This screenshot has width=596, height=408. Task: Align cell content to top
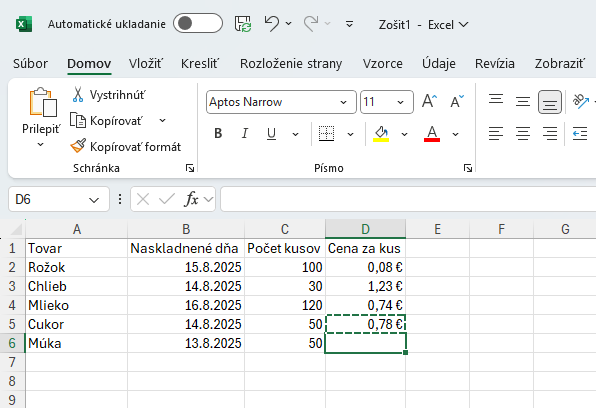[x=496, y=101]
